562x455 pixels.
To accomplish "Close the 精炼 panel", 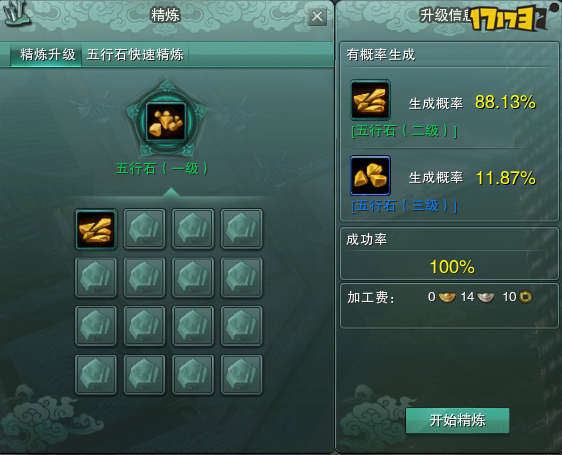I will click(317, 16).
